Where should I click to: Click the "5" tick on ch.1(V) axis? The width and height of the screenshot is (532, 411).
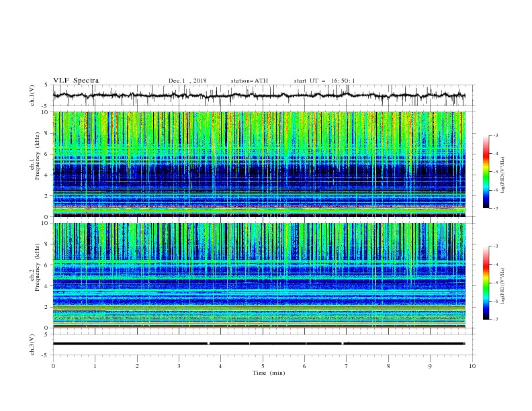coord(46,85)
